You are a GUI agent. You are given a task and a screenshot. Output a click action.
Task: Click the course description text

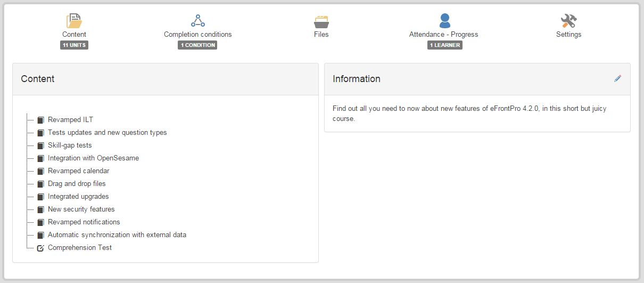click(469, 114)
